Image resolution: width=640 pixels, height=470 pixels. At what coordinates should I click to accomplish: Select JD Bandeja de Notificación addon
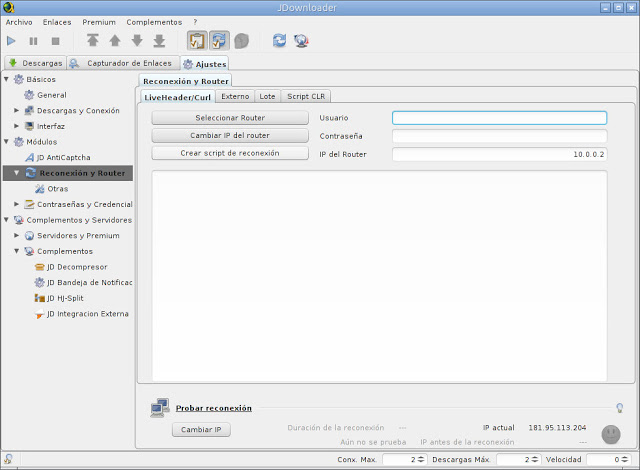point(83,282)
